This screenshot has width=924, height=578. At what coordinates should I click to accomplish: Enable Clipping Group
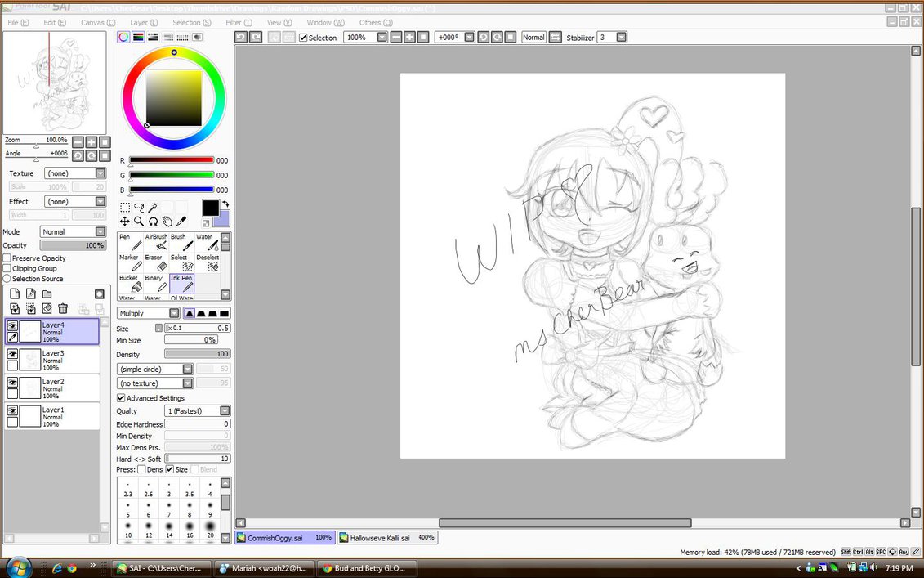[7, 268]
